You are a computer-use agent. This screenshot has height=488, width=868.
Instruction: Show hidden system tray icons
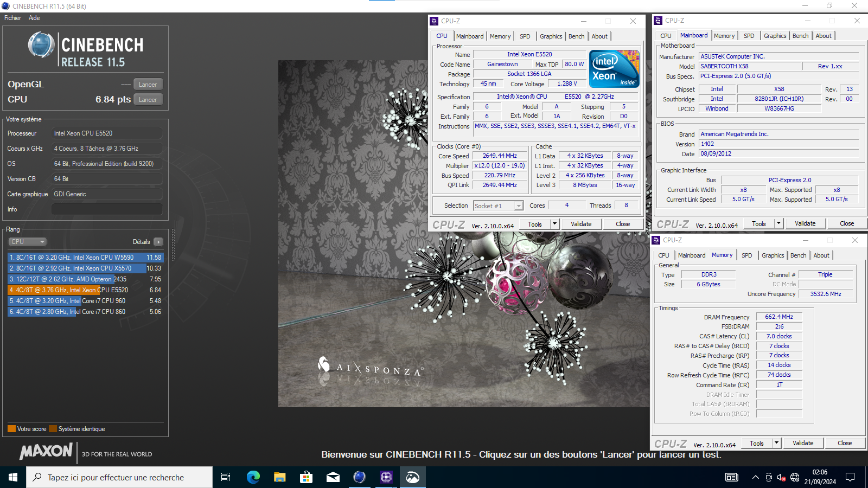click(755, 477)
